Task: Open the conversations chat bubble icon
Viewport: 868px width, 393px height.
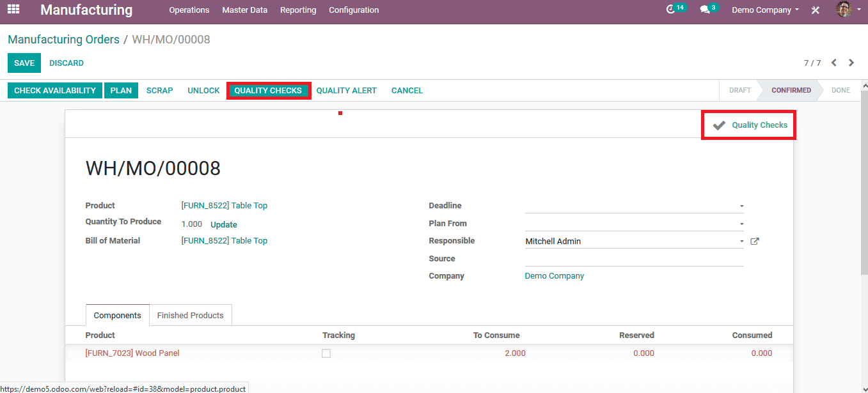Action: (704, 10)
